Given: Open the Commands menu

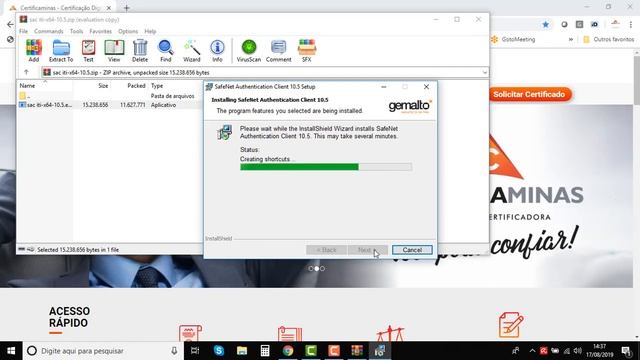Looking at the screenshot, I should (x=49, y=31).
